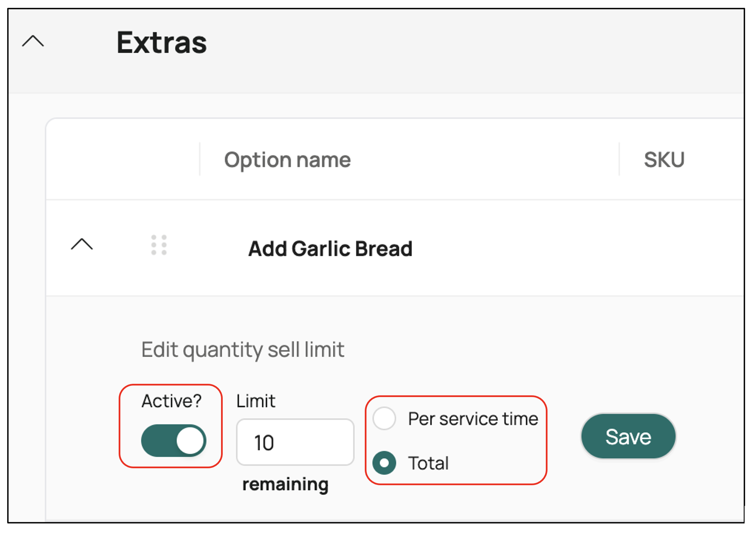Click the Total label text

point(428,463)
